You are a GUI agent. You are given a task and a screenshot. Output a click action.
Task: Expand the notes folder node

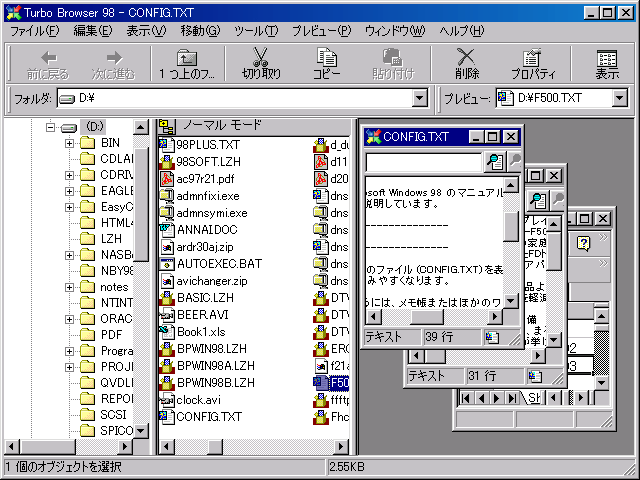pos(69,287)
